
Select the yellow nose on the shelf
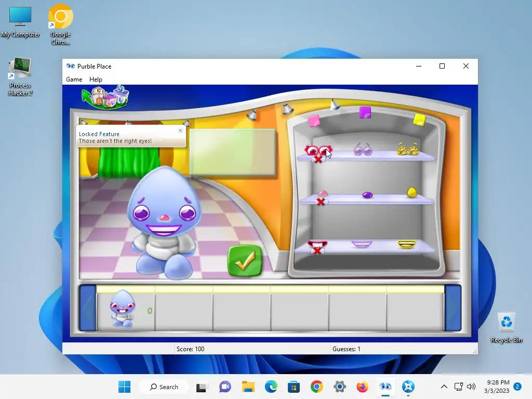pos(411,192)
